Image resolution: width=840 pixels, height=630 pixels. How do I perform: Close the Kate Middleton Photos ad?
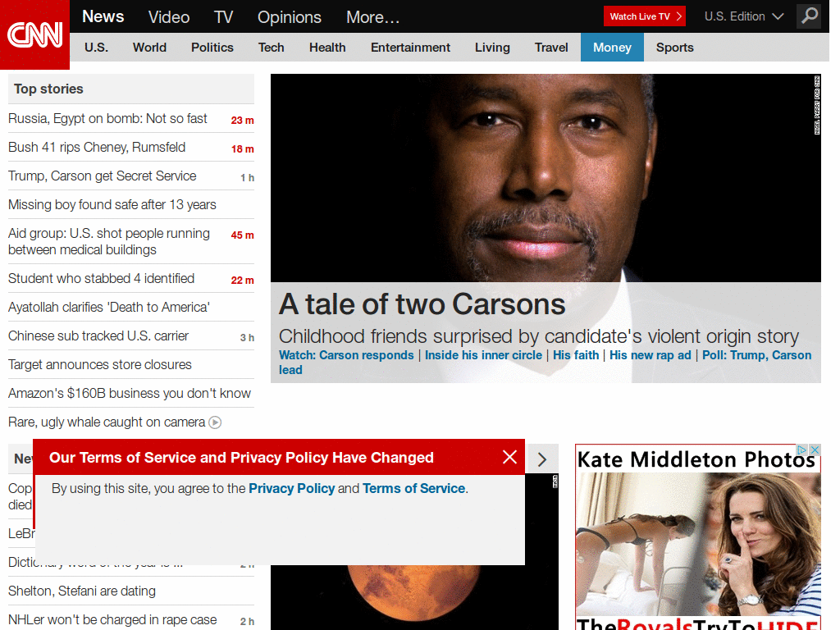815,450
